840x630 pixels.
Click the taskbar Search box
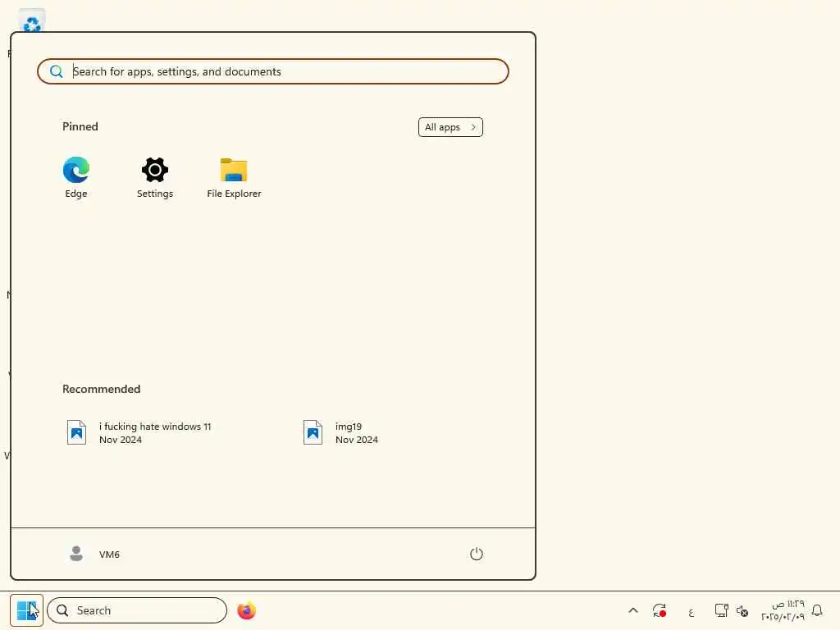pos(137,610)
